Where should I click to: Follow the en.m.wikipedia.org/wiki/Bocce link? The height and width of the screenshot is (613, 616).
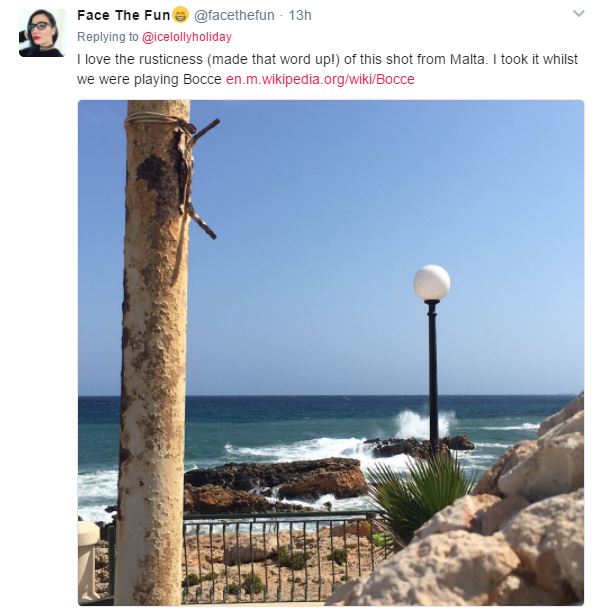(x=320, y=79)
